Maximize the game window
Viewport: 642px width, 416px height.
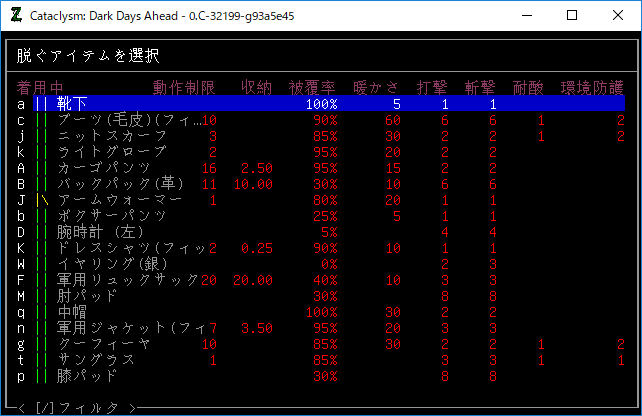[x=572, y=16]
